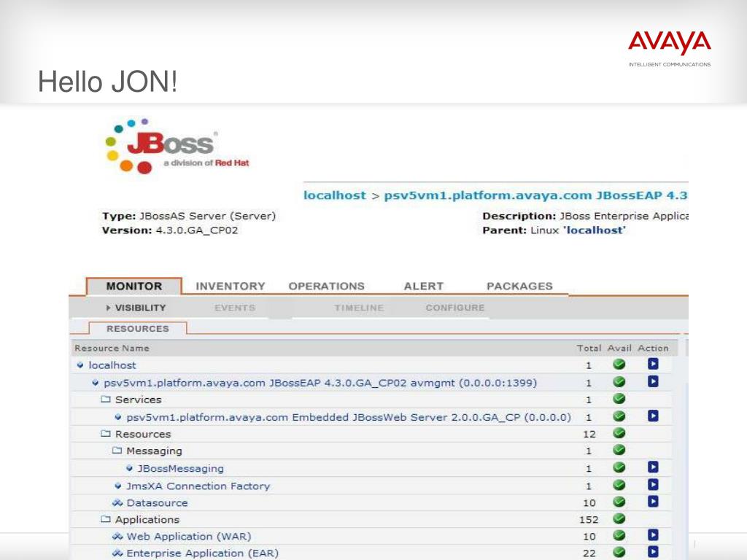
Task: Open the JmsXA Connection Factory link
Action: 198,486
